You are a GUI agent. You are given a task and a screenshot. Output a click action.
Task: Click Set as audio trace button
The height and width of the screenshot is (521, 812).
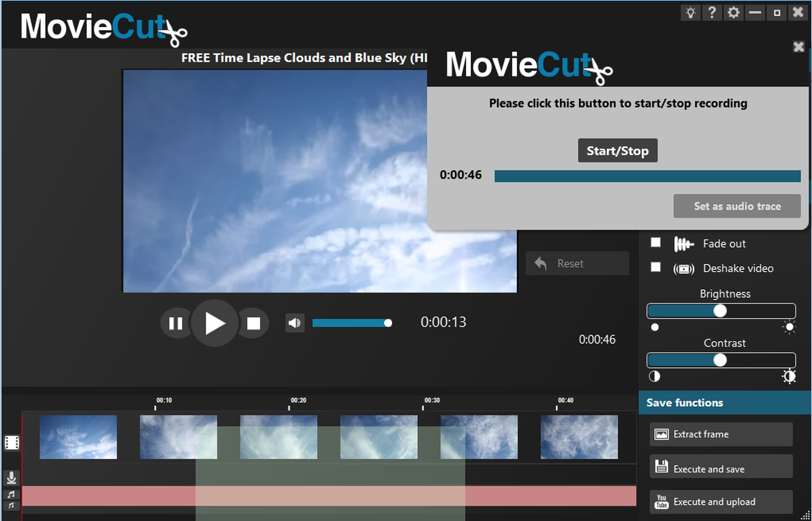[737, 206]
